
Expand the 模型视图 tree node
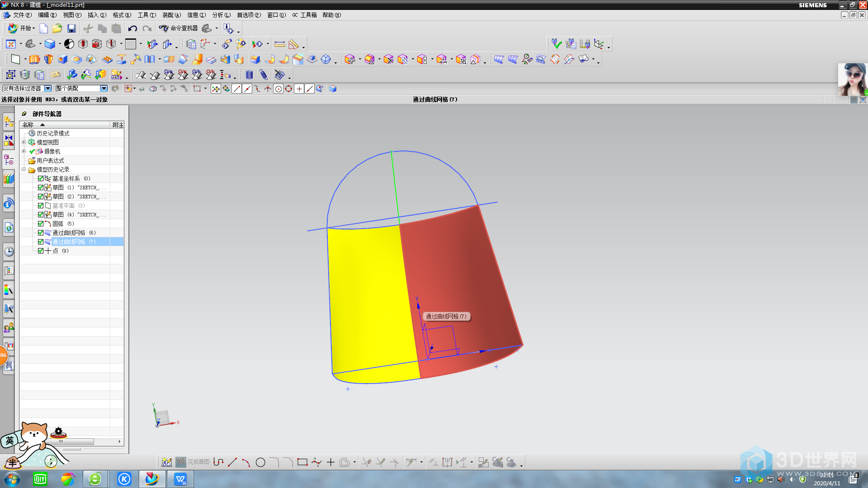pos(24,142)
